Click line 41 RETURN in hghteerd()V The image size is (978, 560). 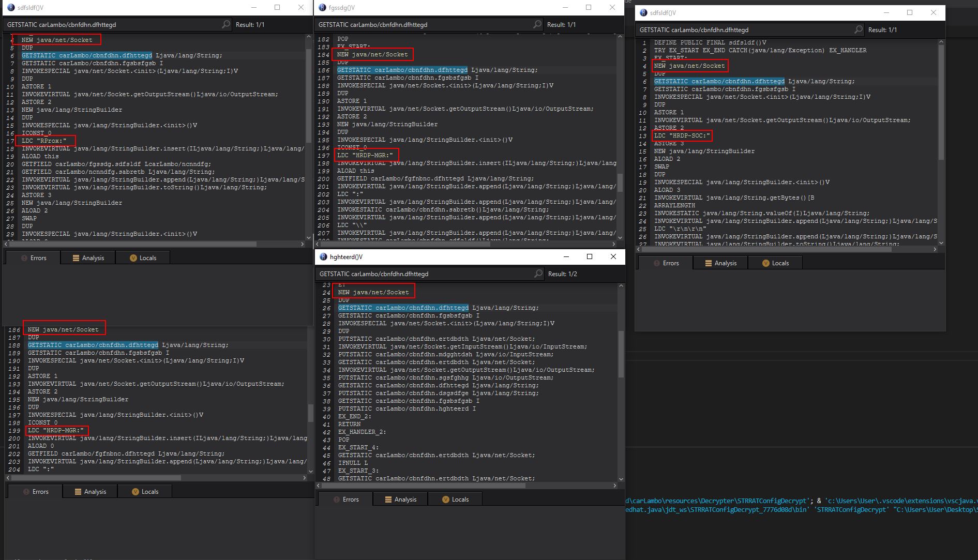350,424
